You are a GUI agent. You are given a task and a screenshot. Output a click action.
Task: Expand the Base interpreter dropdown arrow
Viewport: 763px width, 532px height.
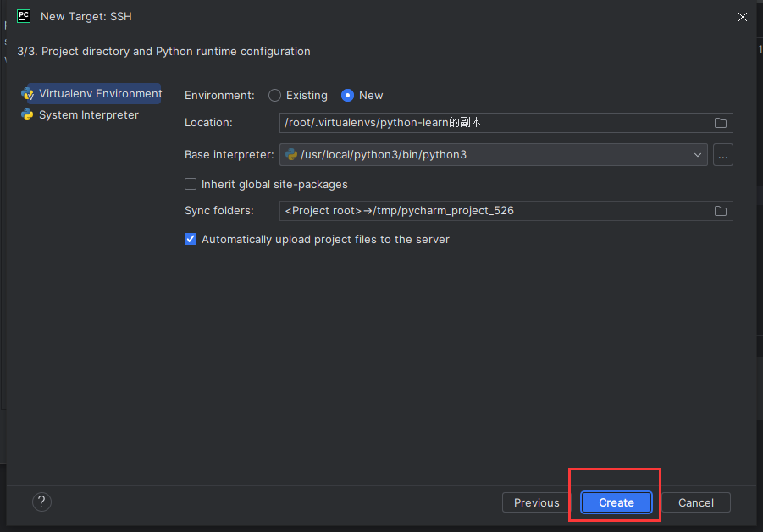pyautogui.click(x=698, y=155)
